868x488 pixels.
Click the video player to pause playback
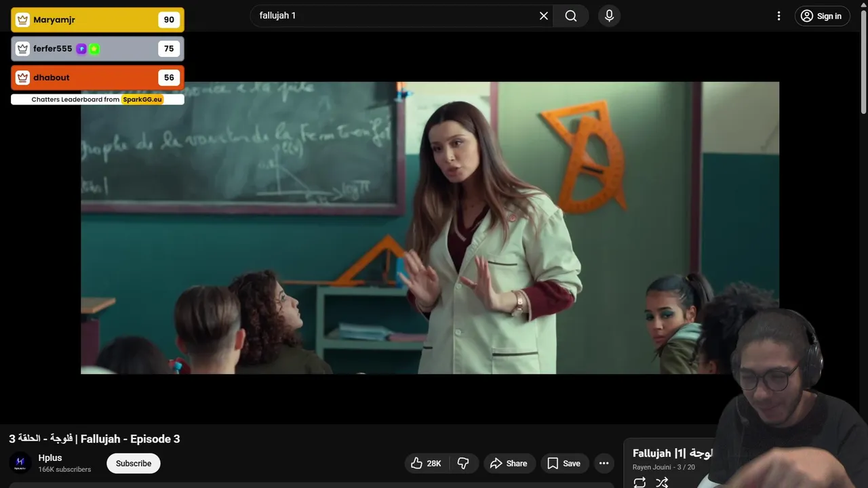click(x=430, y=228)
